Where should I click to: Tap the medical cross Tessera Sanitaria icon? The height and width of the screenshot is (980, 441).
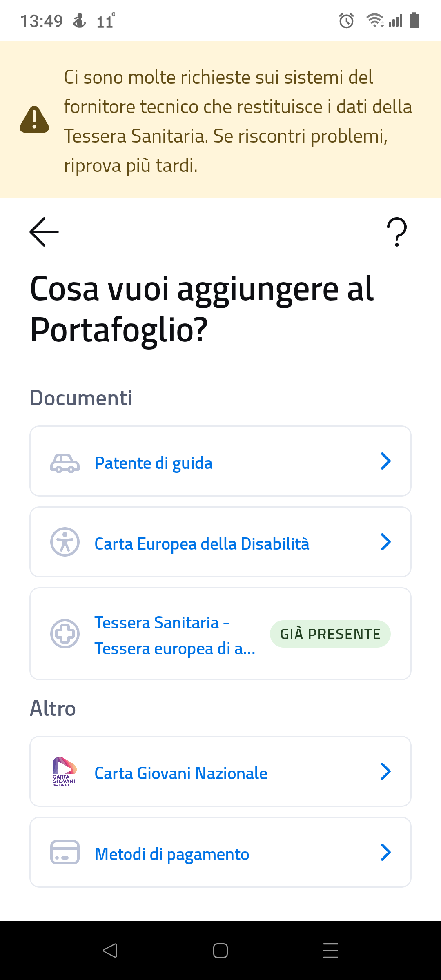[65, 634]
